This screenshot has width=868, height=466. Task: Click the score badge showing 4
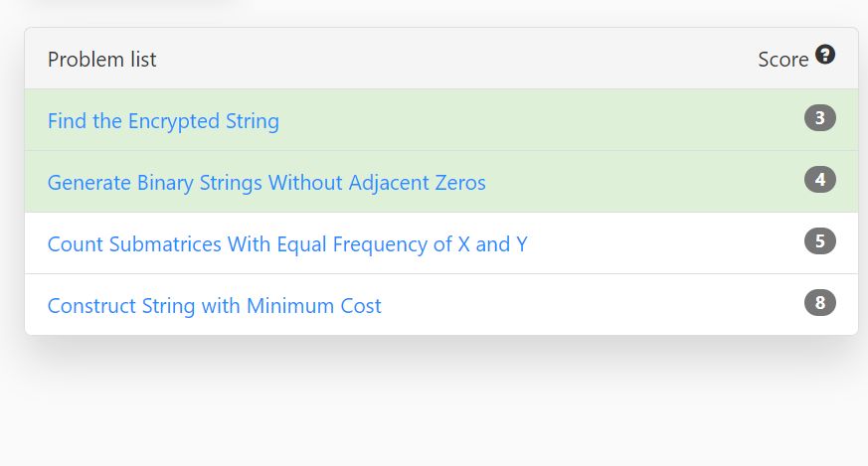click(x=820, y=179)
